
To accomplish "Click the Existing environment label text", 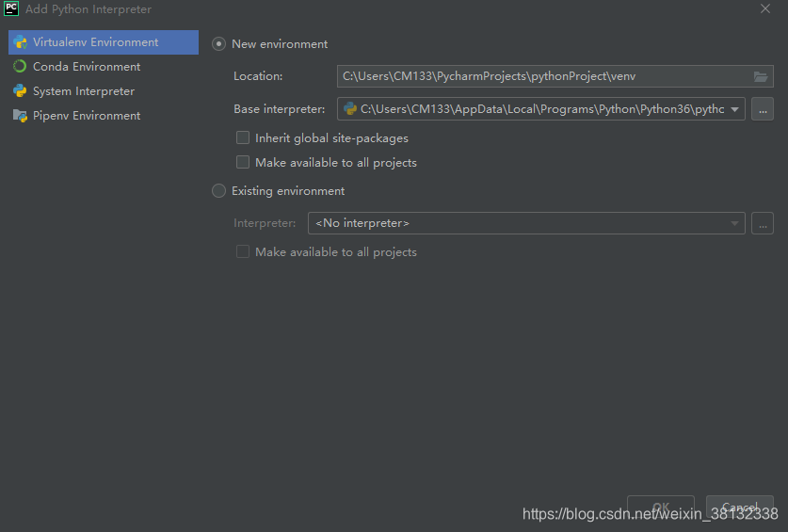I will (288, 191).
